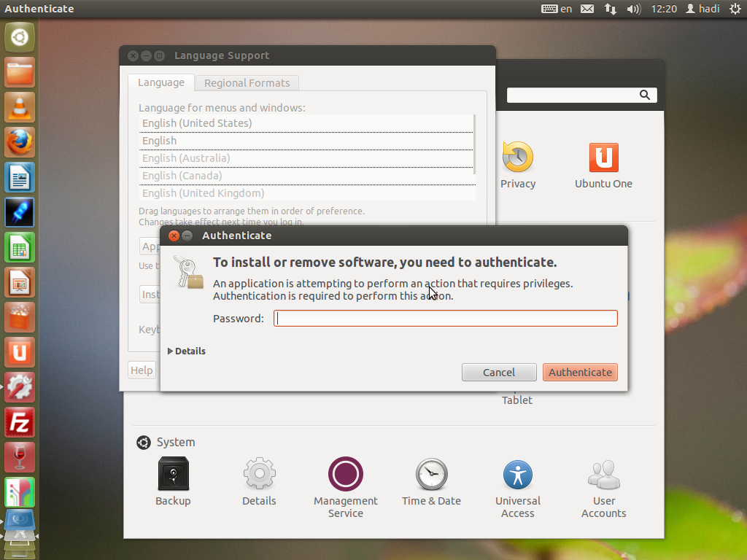Open Management Service settings
Viewport: 747px width, 560px height.
click(x=345, y=488)
